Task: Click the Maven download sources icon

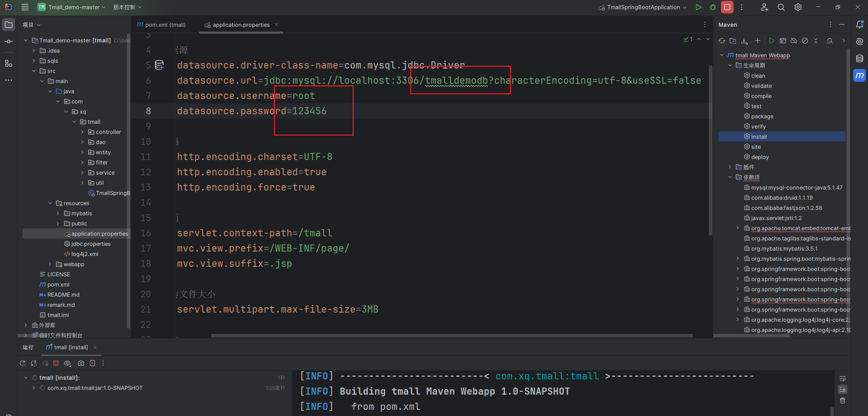Action: coord(744,41)
